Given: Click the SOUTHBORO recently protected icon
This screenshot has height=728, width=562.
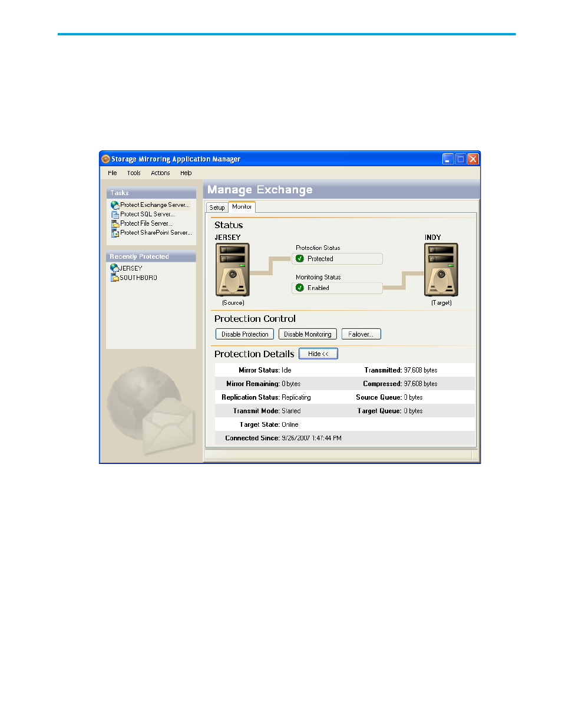Looking at the screenshot, I should pyautogui.click(x=115, y=278).
